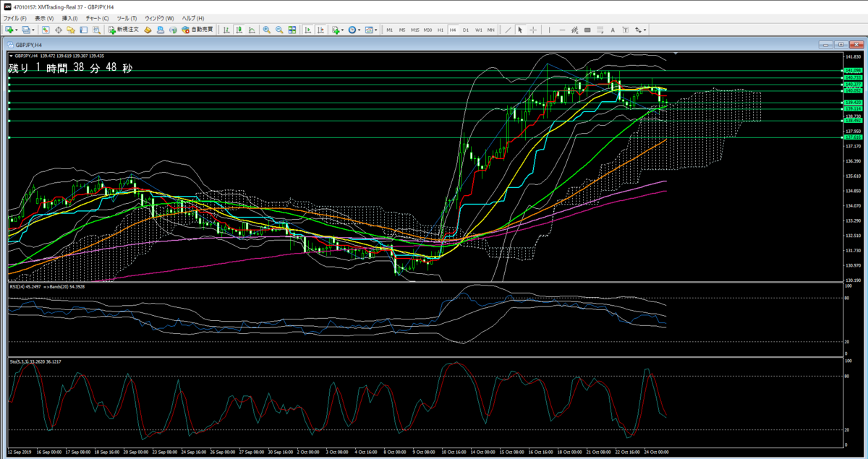The height and width of the screenshot is (459, 868).
Task: Expand the new chart dropdown arrow
Action: pos(16,30)
